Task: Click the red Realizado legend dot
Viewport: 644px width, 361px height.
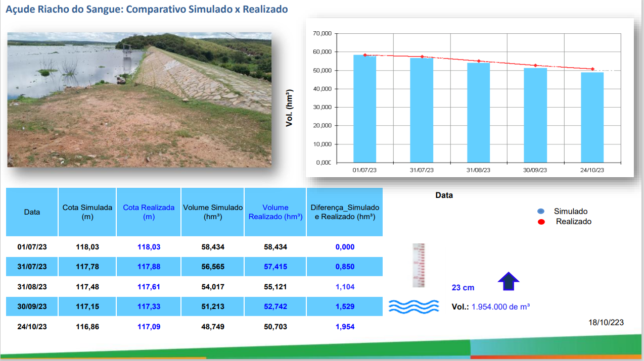Action: [x=541, y=222]
